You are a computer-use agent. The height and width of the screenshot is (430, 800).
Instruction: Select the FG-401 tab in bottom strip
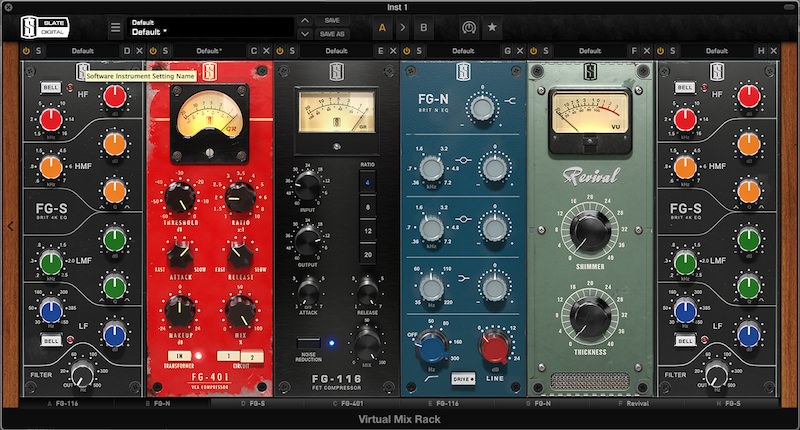pos(352,403)
